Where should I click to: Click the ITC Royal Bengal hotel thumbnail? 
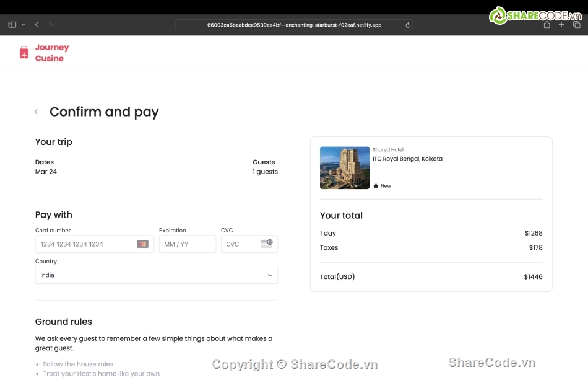[x=345, y=168]
